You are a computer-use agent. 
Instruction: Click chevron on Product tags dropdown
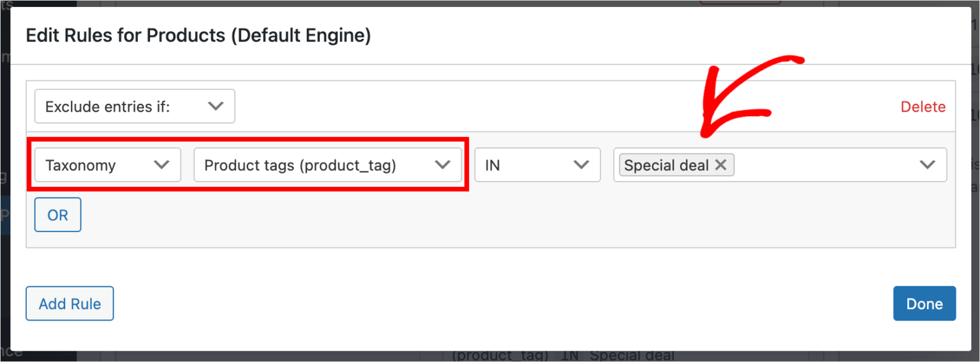(x=442, y=165)
